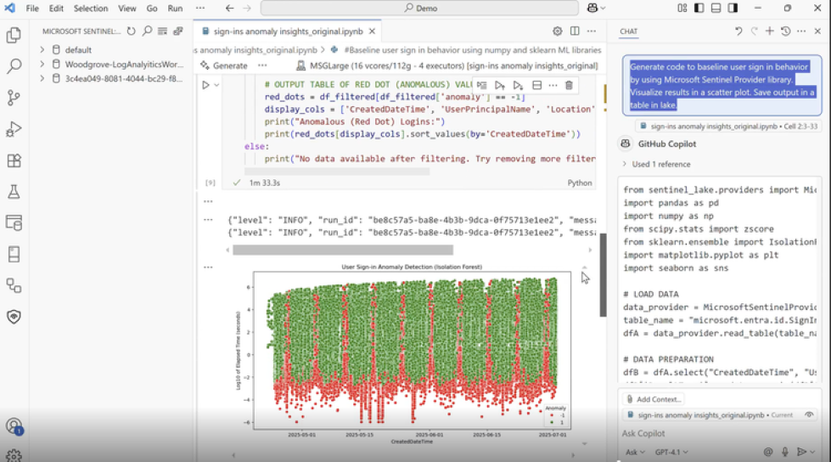This screenshot has width=831, height=462.
Task: Open Source Control view
Action: point(14,97)
